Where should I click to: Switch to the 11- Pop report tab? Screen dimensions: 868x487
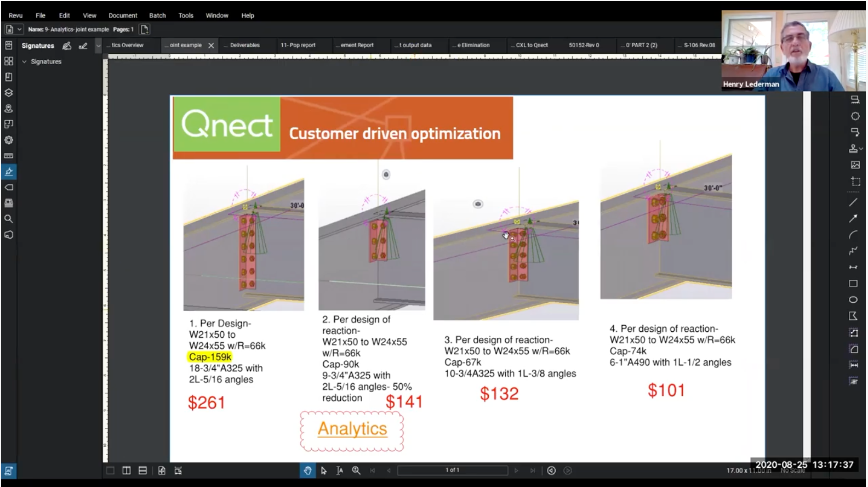click(x=298, y=46)
